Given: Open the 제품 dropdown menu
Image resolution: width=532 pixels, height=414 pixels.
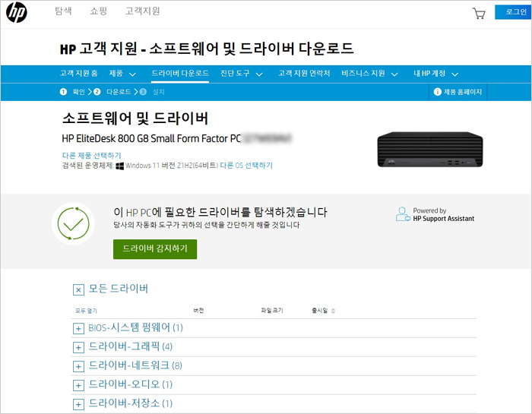Looking at the screenshot, I should click(x=122, y=74).
